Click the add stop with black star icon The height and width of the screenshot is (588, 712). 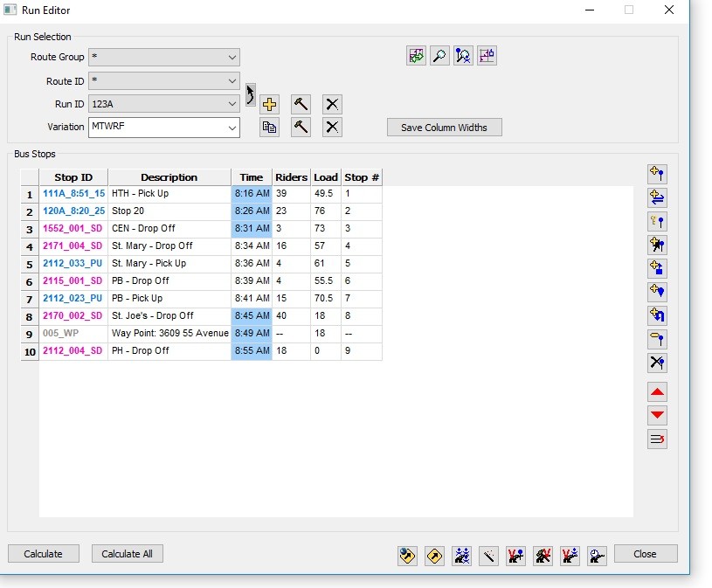657,245
